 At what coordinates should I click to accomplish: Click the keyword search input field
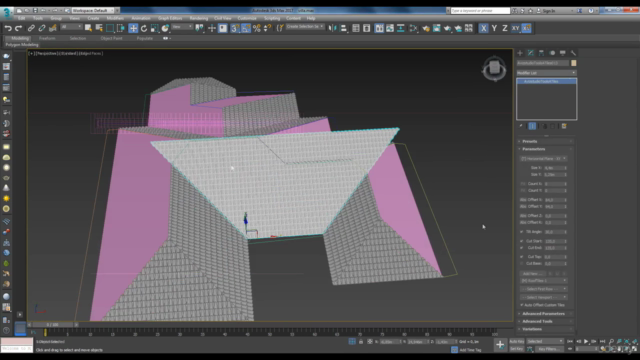pos(480,11)
